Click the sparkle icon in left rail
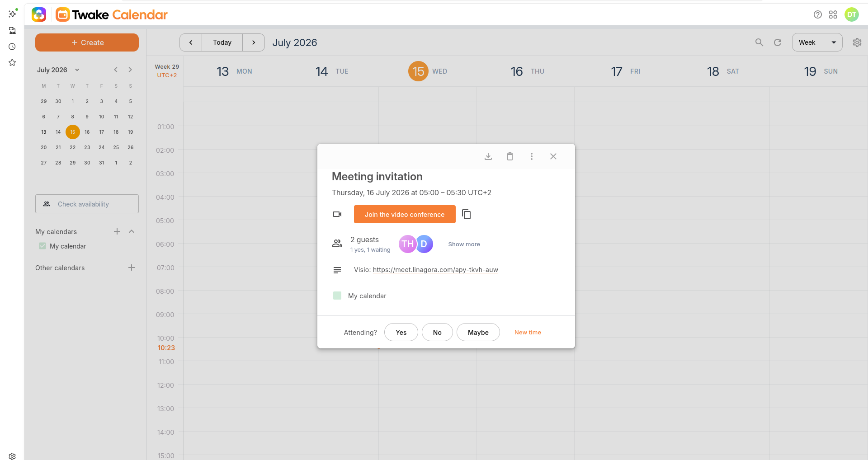Viewport: 868px width, 460px height. point(12,14)
